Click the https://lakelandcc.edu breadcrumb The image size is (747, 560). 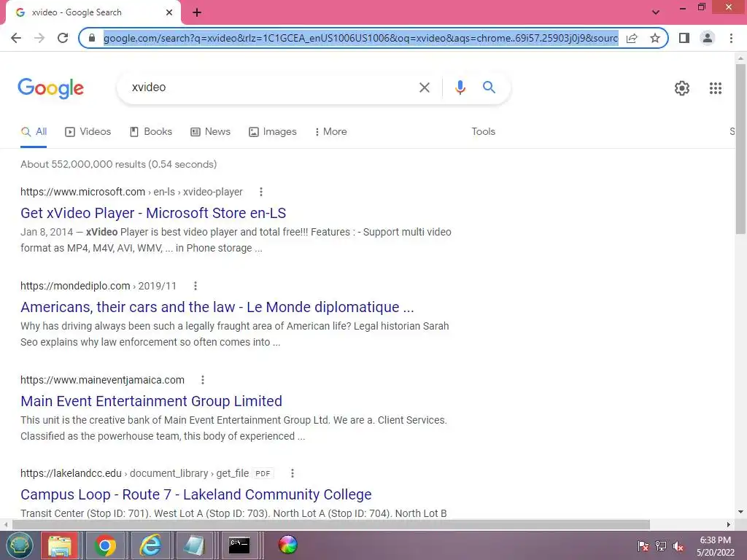[x=71, y=473]
